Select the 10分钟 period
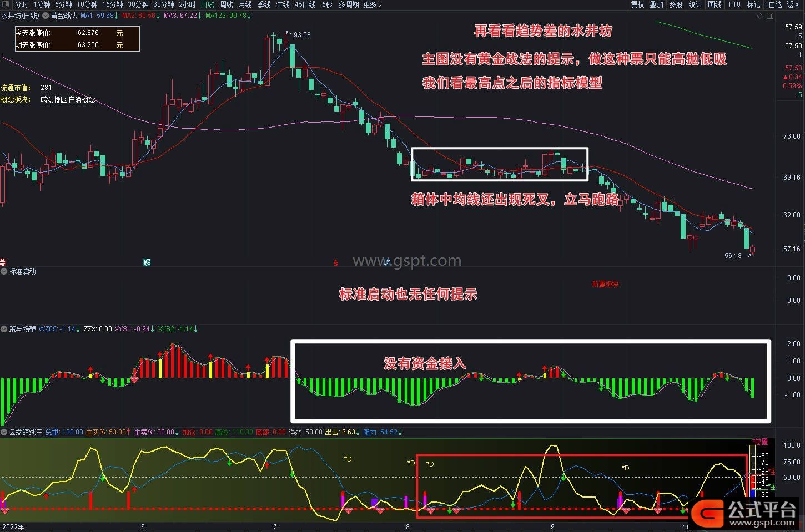 87,4
